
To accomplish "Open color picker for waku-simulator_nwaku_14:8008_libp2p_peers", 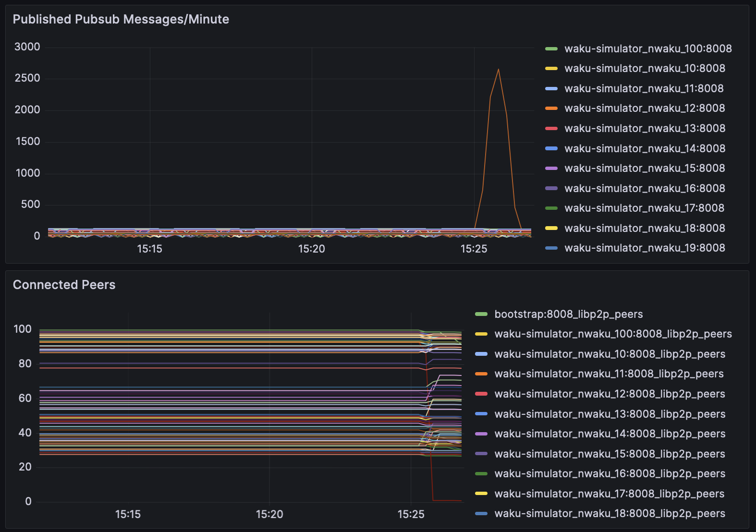I will coord(481,434).
